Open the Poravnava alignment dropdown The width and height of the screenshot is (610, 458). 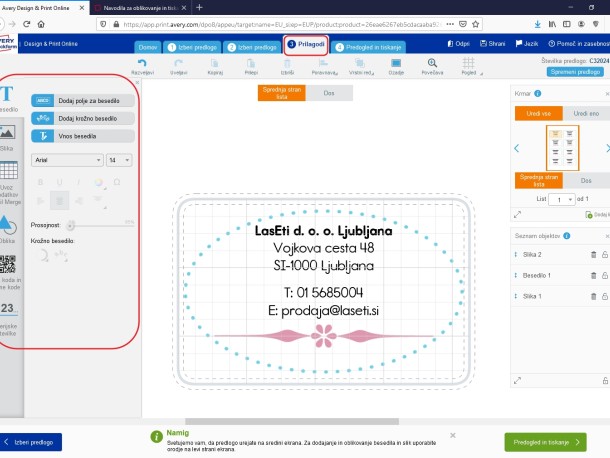324,67
